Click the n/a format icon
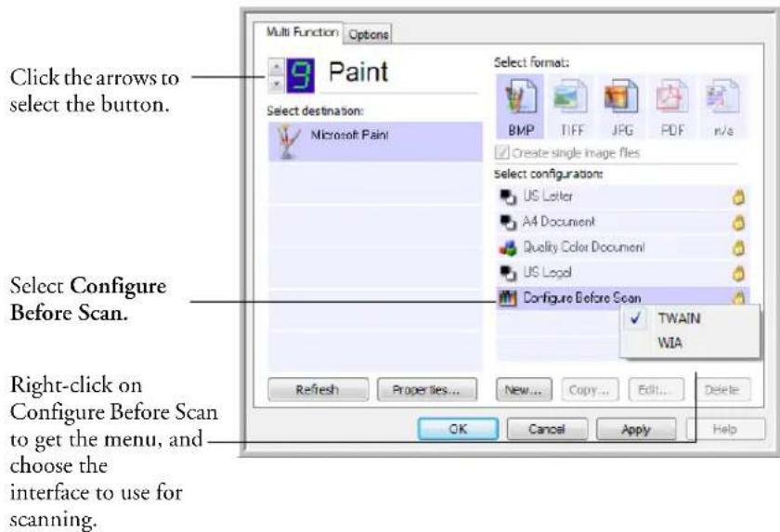Image resolution: width=780 pixels, height=532 pixels. [x=722, y=97]
